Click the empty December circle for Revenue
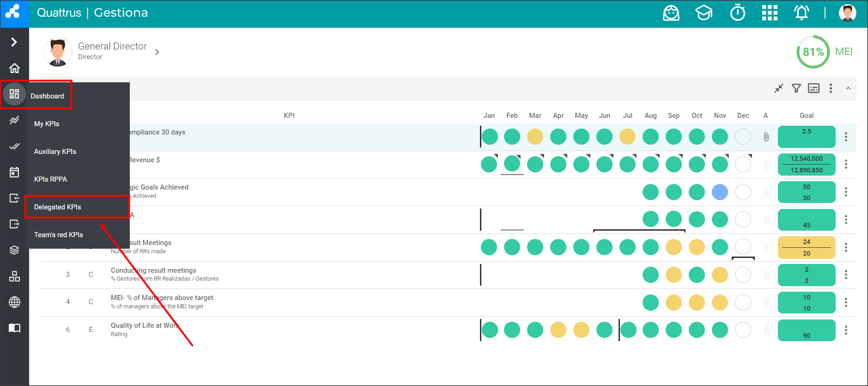Screen dimensions: 868x386 point(743,164)
